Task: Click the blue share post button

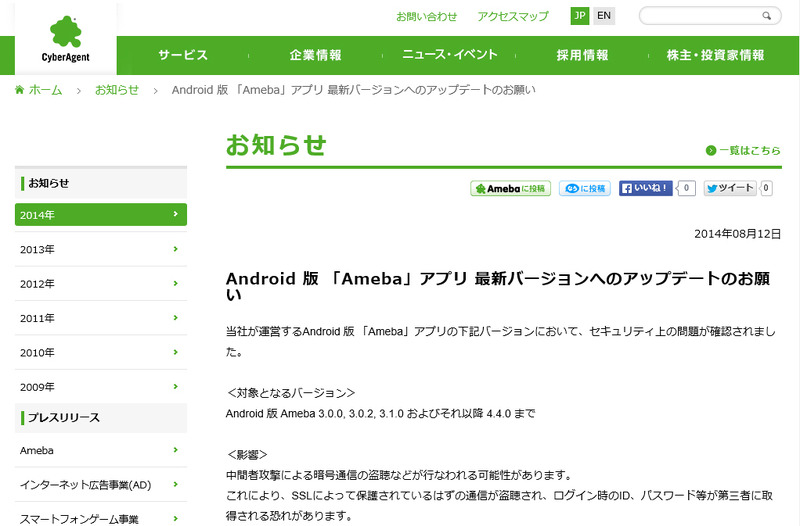Action: (585, 188)
